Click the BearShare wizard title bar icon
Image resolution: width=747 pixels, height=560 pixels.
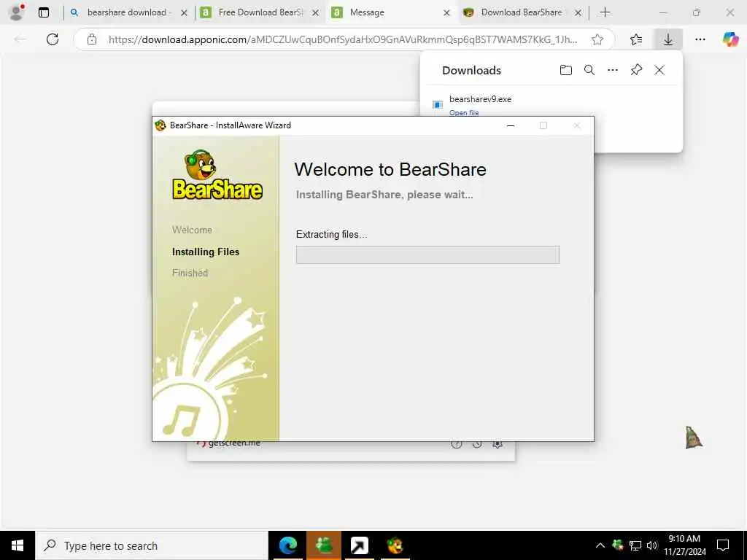[x=160, y=125]
